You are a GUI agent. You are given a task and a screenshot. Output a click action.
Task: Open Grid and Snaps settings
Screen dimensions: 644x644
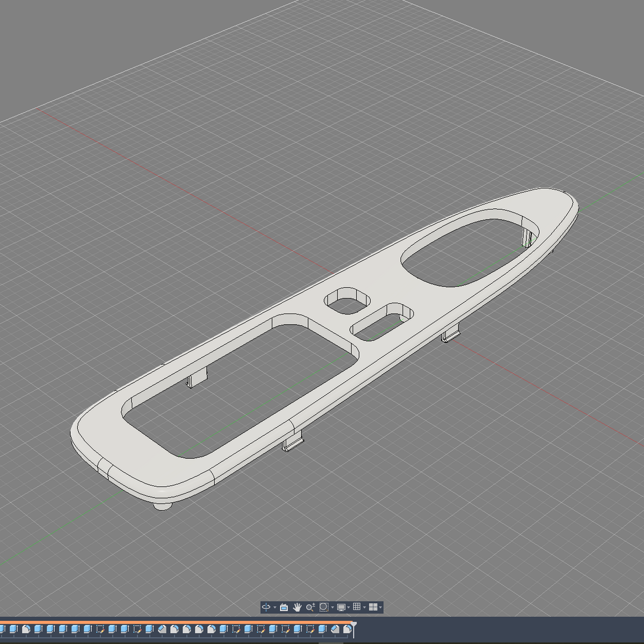pyautogui.click(x=356, y=607)
